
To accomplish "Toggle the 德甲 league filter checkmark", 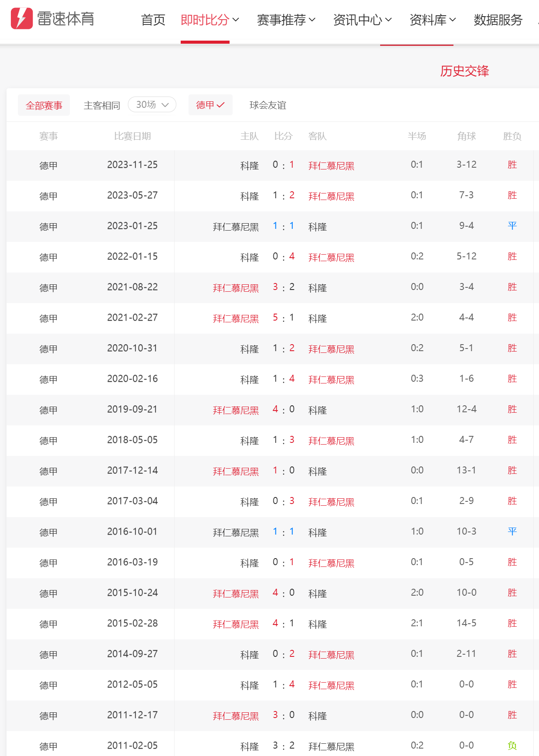I will coord(210,105).
